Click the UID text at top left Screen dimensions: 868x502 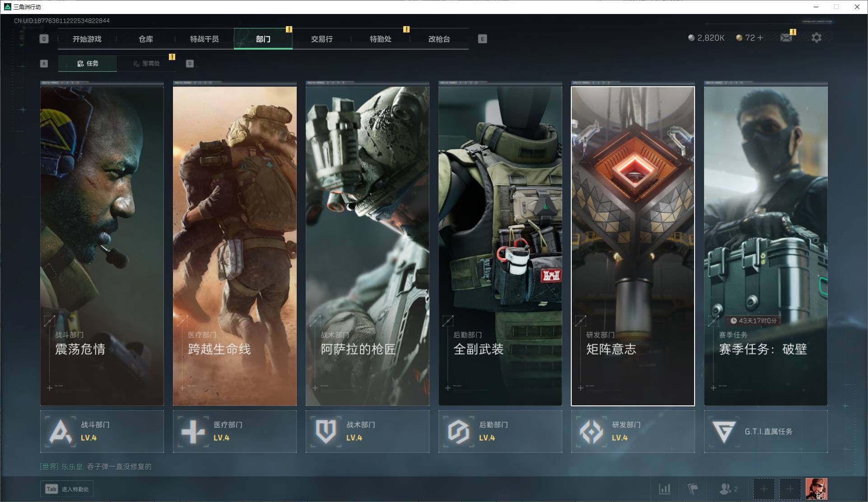click(x=62, y=21)
